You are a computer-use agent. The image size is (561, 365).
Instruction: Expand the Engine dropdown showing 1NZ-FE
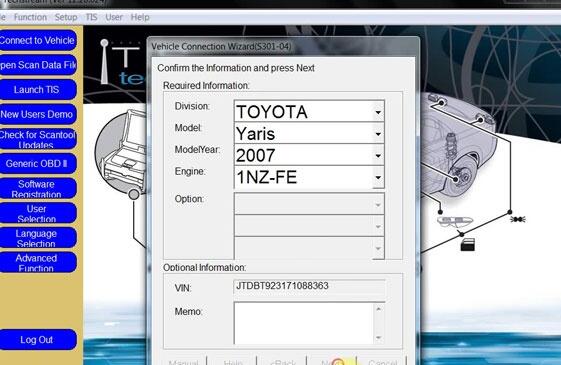378,177
